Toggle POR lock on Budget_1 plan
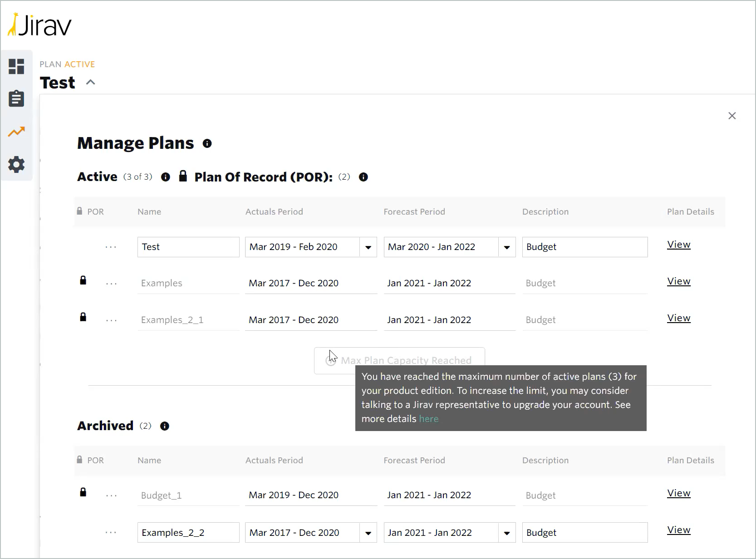The image size is (756, 559). click(83, 492)
